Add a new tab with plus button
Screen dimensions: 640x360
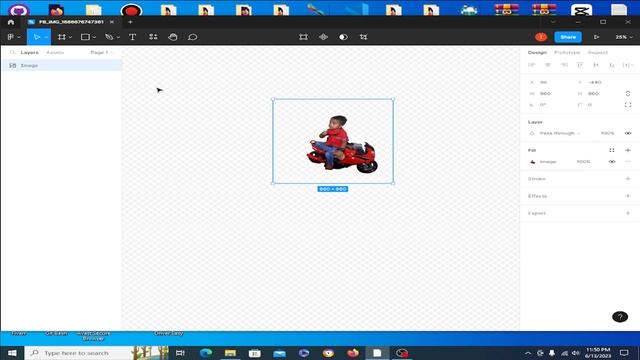tap(130, 22)
